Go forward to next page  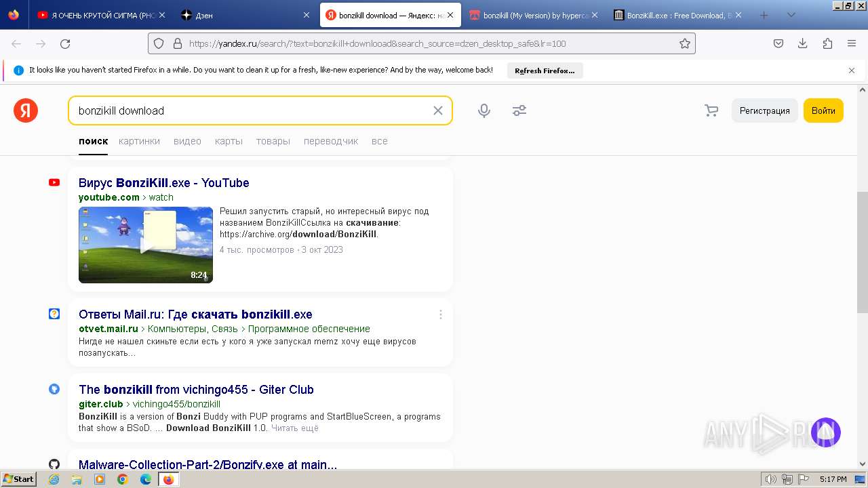41,43
